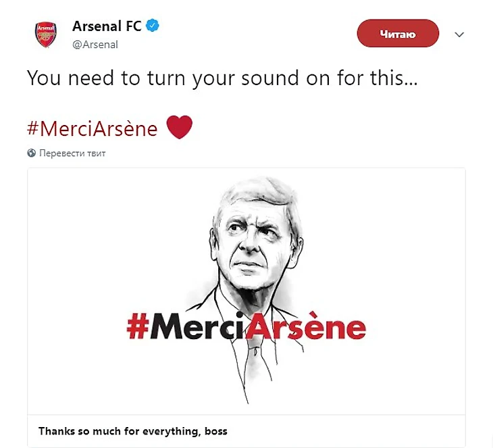Open the #MerciArsène hashtag in the tweet text

(x=92, y=128)
